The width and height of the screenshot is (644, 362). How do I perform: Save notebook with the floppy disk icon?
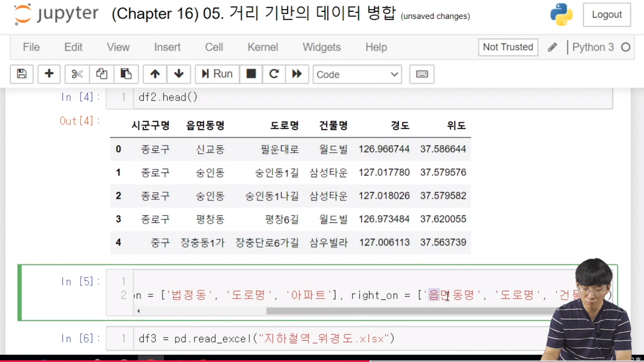click(x=22, y=74)
